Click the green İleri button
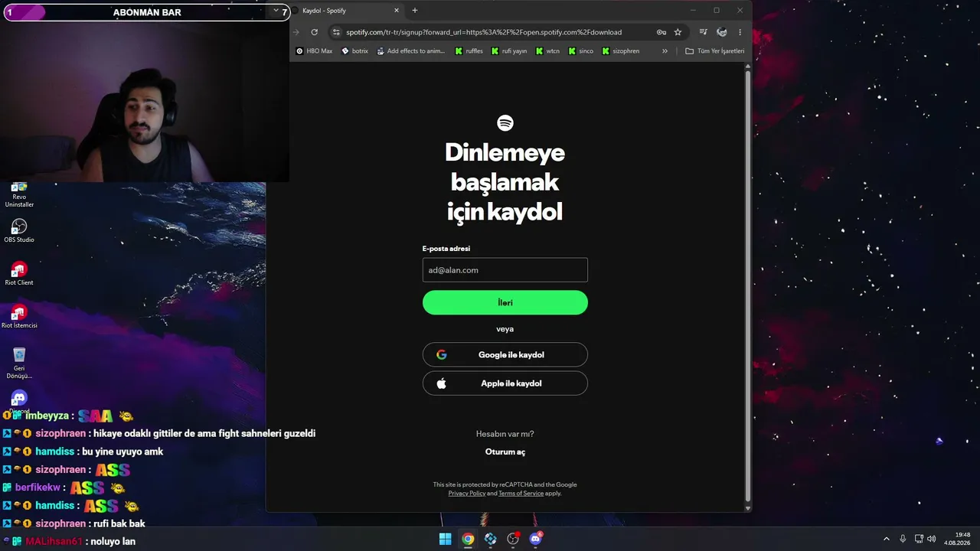The width and height of the screenshot is (980, 551). click(505, 302)
